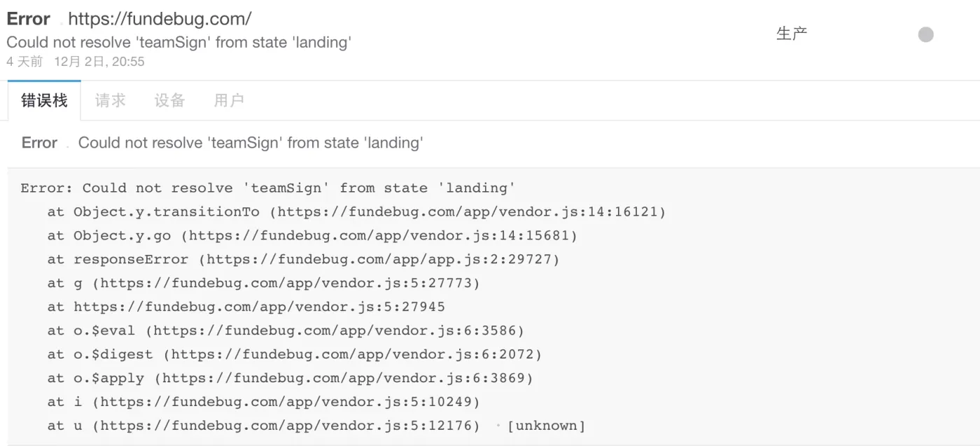
Task: Show the 用户 tab
Action: click(229, 101)
